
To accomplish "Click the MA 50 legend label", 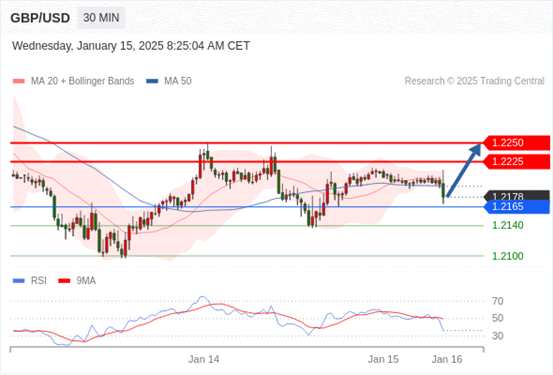I will pos(178,81).
